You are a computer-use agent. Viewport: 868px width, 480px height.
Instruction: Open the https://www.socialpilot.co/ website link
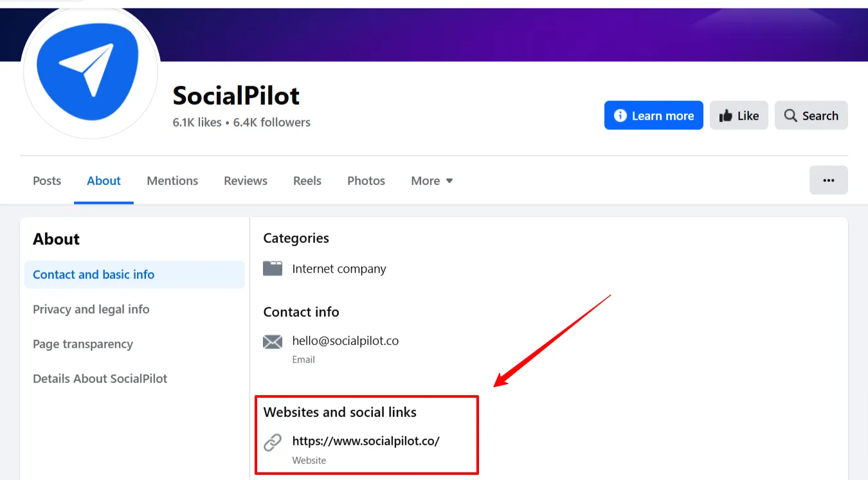pos(366,441)
